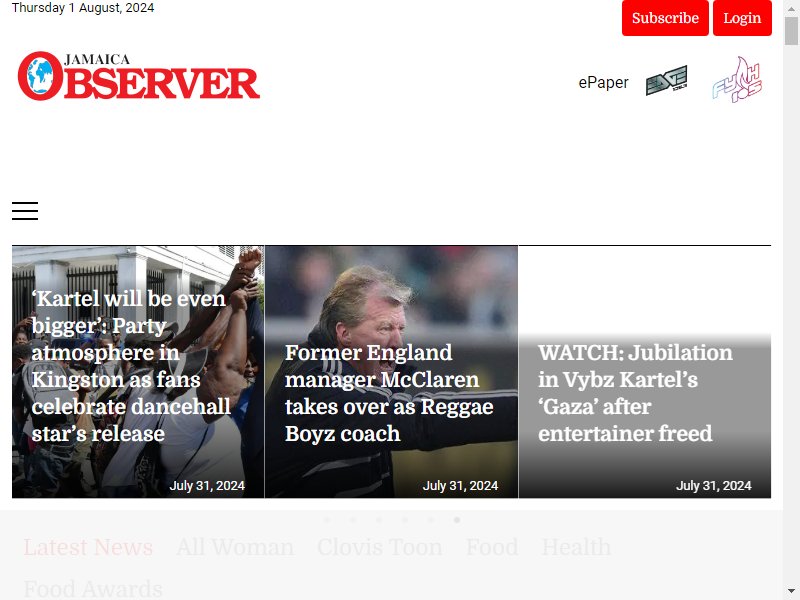Viewport: 800px width, 600px height.
Task: Open 'WATCH: Jubilation in Vybz Kartel's Gaza' story
Action: tap(635, 393)
